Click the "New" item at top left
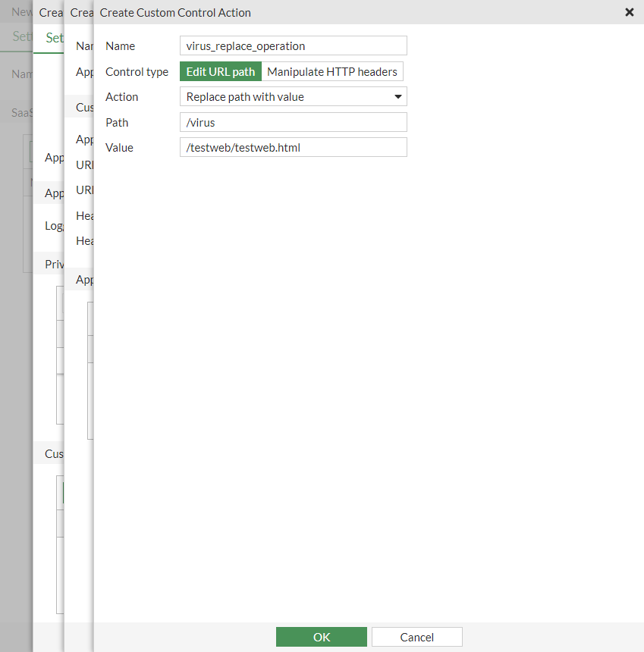644x652 pixels. point(21,12)
